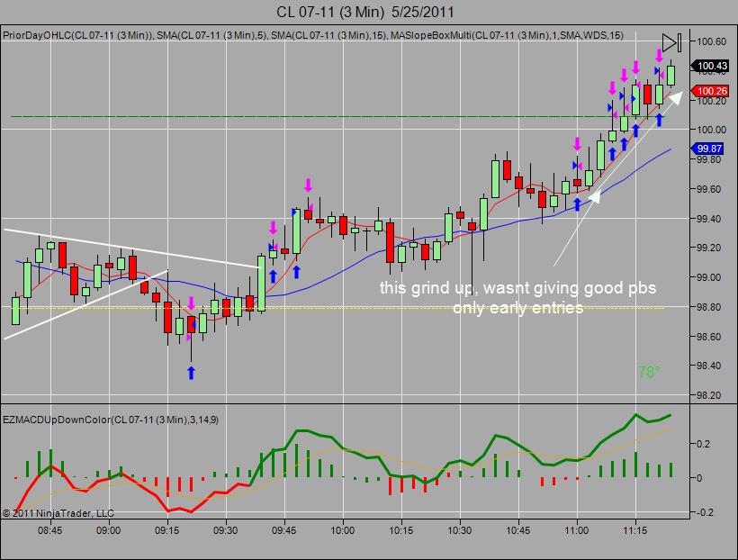Click the 99.20 price axis label
738x560 pixels.
709,248
